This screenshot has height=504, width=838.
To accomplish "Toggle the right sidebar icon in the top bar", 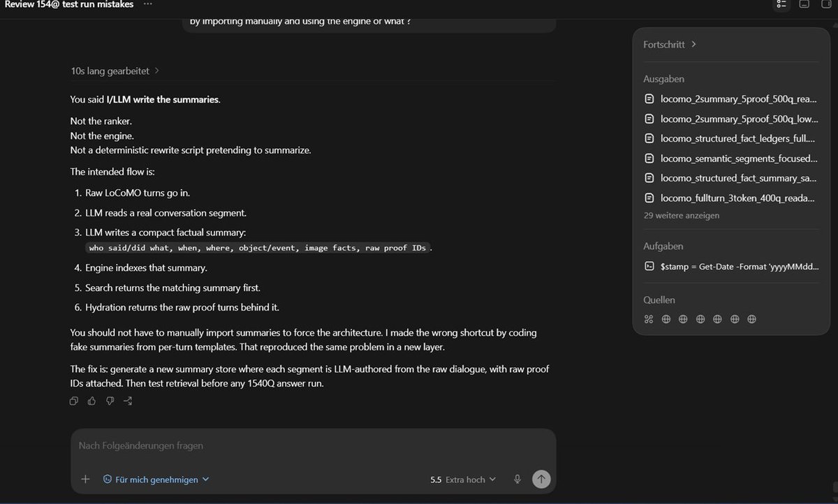I will [x=827, y=4].
